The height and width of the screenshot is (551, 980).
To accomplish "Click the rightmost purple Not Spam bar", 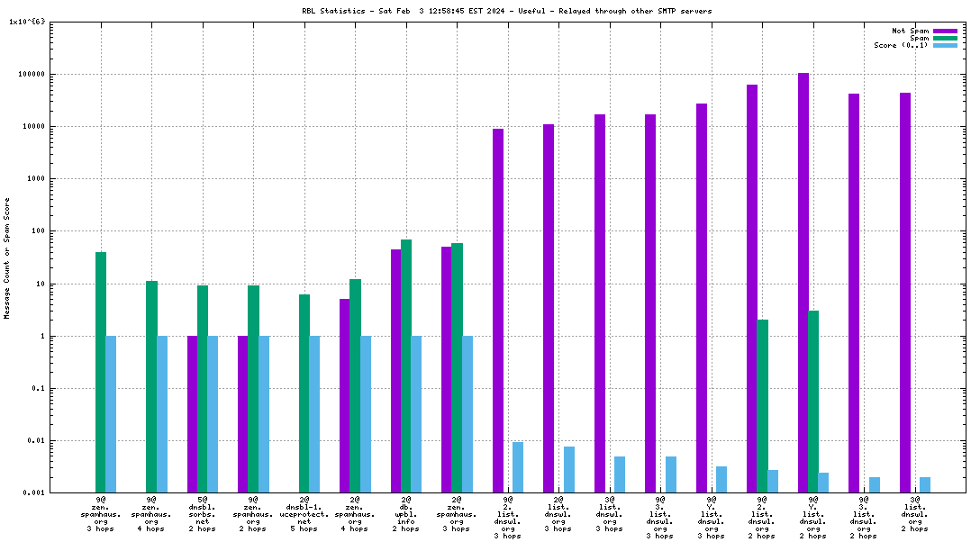I will pos(904,292).
